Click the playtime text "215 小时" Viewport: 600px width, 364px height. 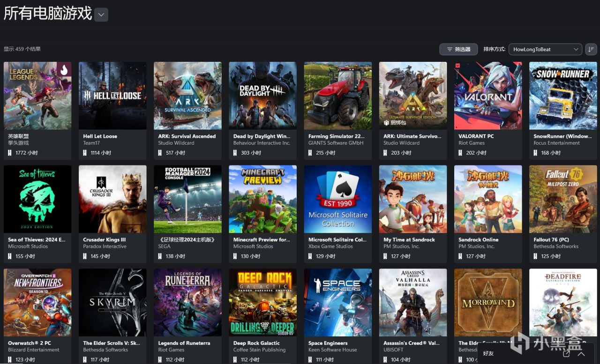(x=326, y=153)
